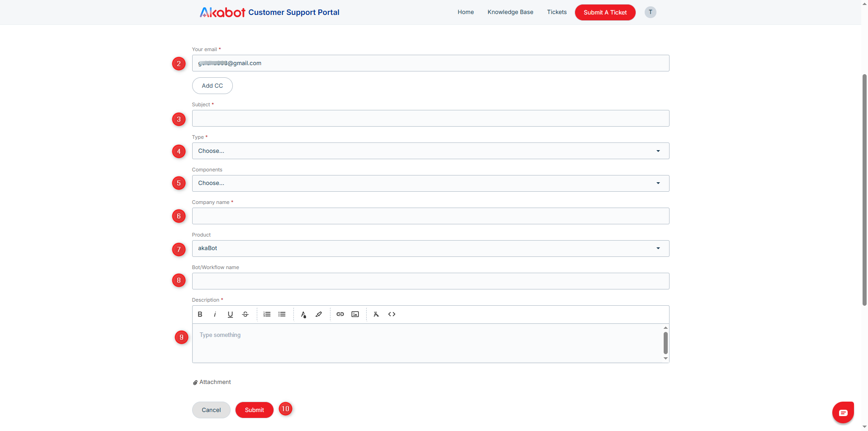
Task: Submit the ticket form
Action: (255, 410)
